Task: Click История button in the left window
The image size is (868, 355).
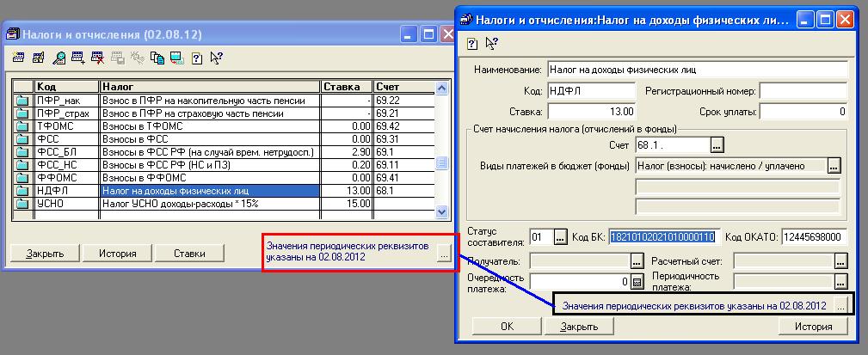Action: [x=118, y=254]
